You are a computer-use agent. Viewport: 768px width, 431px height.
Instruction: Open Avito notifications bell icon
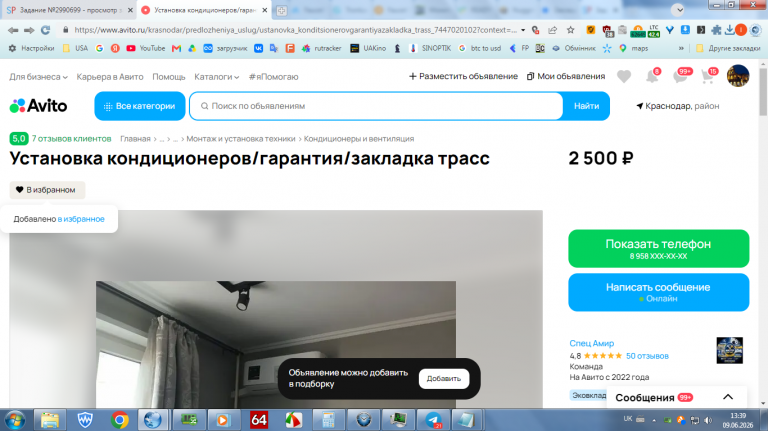[652, 76]
